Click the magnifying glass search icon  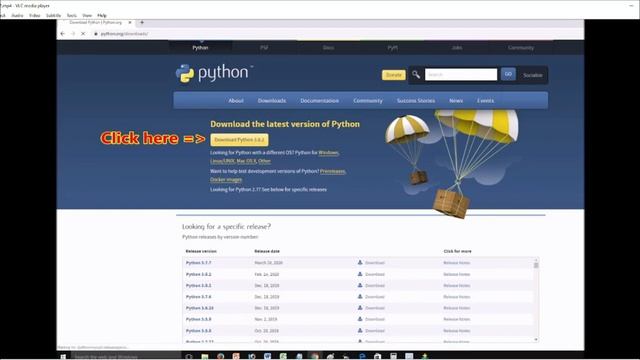pyautogui.click(x=416, y=75)
